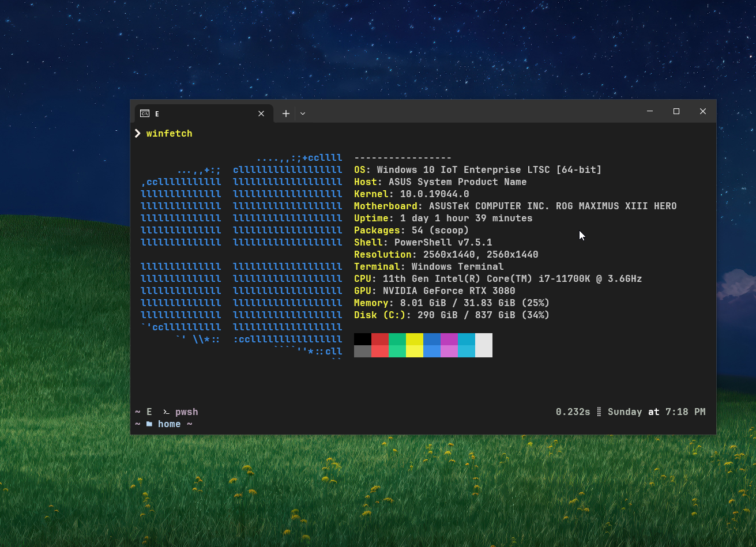756x547 pixels.
Task: Click the GPU NVIDIA GeForce RTX 3080 line
Action: coord(435,291)
